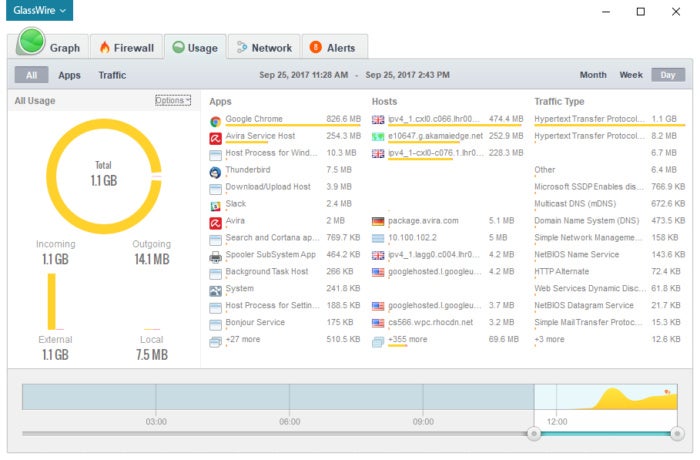
Task: Select the 10.100.102.2 host entry
Action: coord(412,238)
